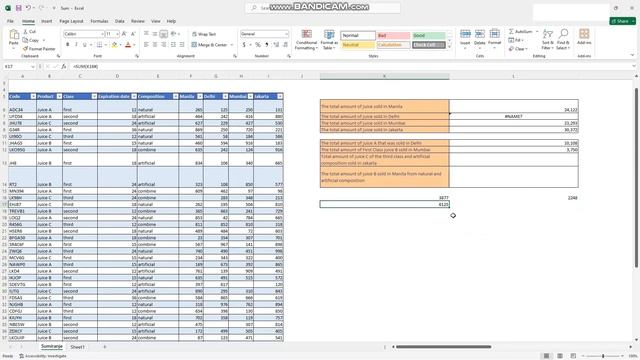This screenshot has height=360, width=640.
Task: Open the Sheet1 worksheet tab
Action: pos(77,347)
